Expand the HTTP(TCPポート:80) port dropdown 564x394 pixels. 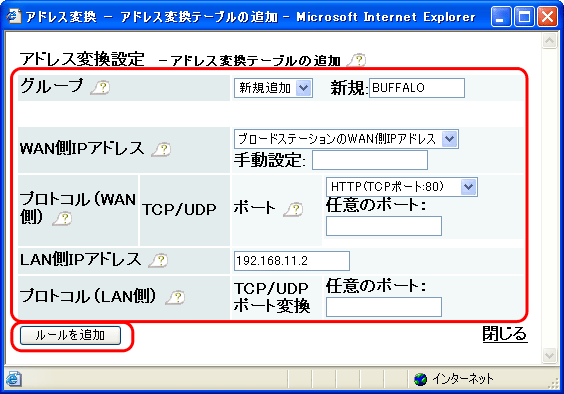[402, 187]
